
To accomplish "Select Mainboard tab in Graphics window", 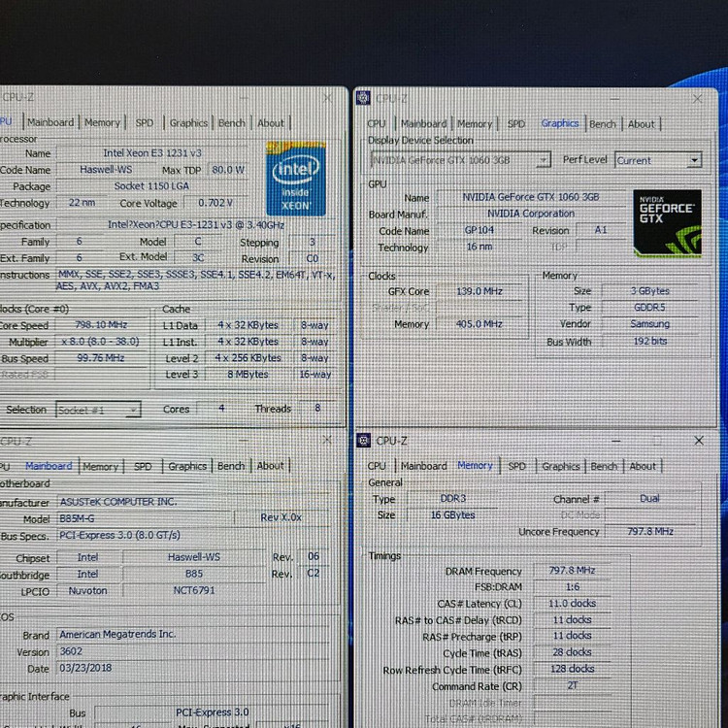I will click(423, 123).
